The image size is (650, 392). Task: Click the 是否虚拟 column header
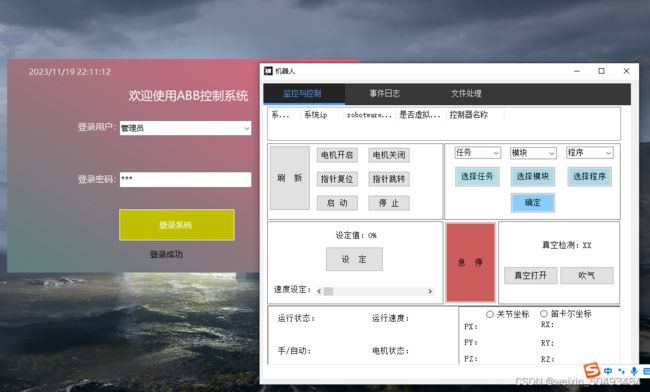pos(420,115)
